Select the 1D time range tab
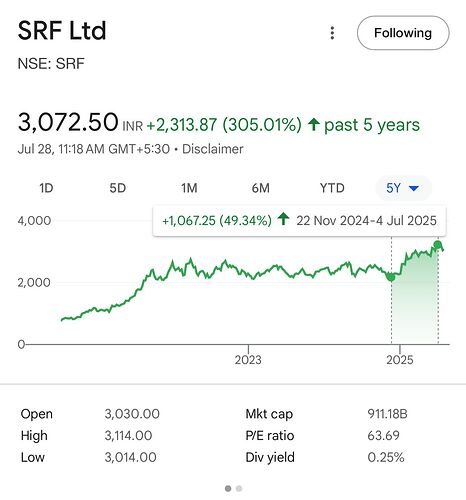 (46, 188)
